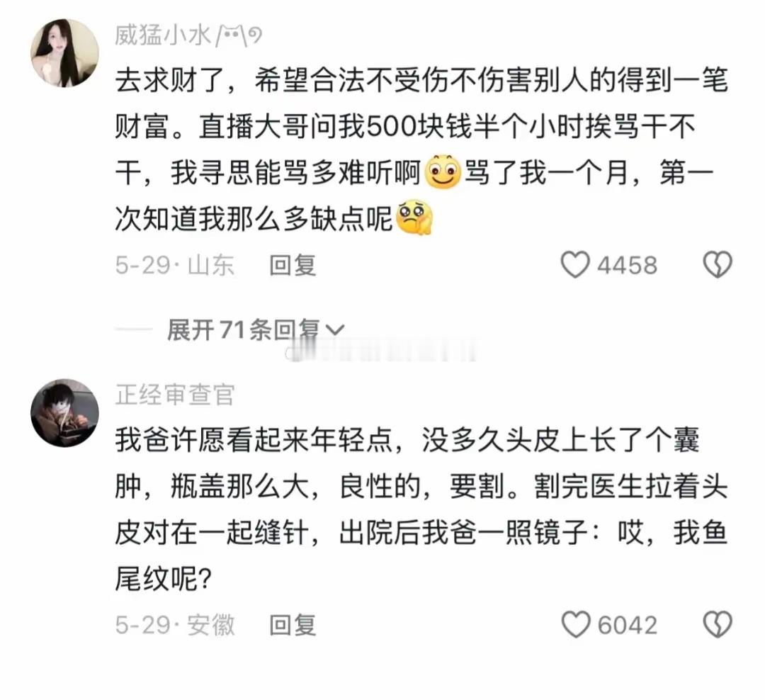Viewport: 765px width, 700px height.
Task: Open 正经审查官's profile avatar
Action: [64, 413]
